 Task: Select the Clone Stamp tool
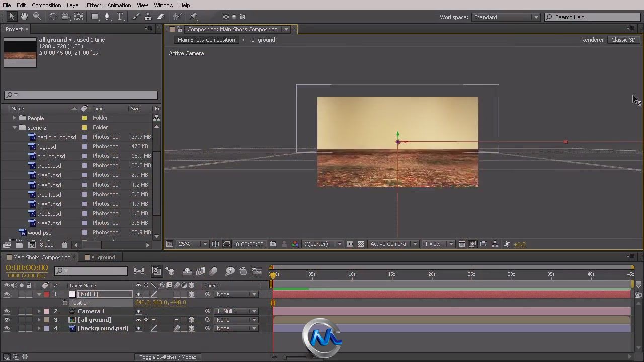coord(148,17)
